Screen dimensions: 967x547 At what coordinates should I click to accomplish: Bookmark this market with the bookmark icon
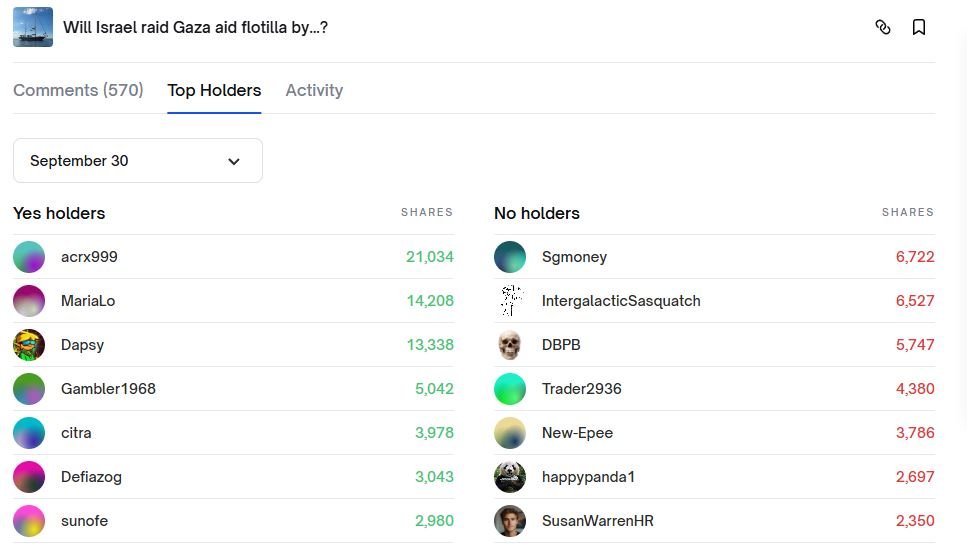click(x=919, y=27)
